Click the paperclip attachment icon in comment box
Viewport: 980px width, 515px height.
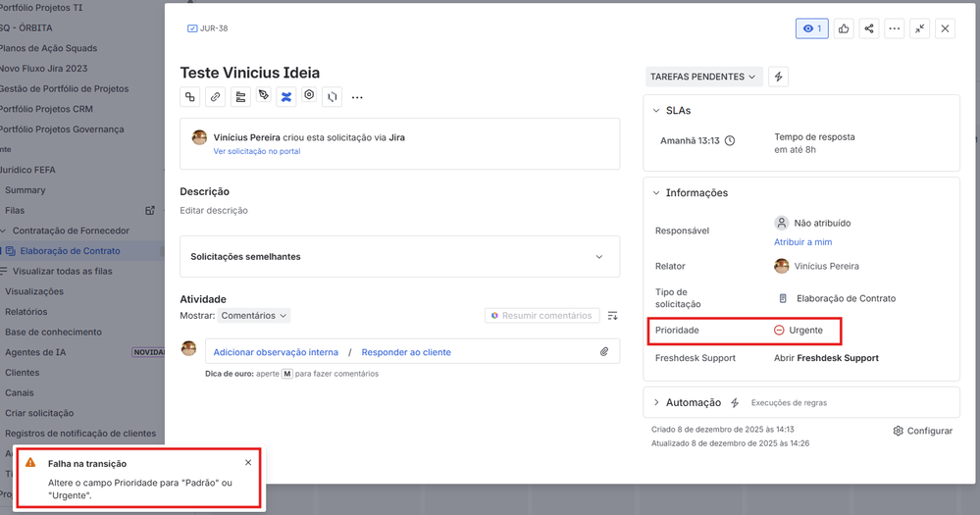coord(604,352)
